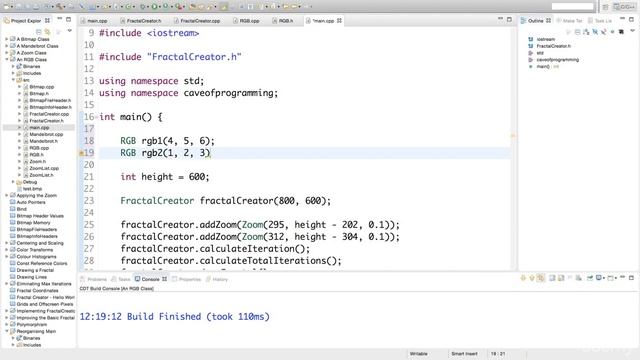Click the warning marker on line 19
Screen dimensions: 640x360
[x=81, y=153]
